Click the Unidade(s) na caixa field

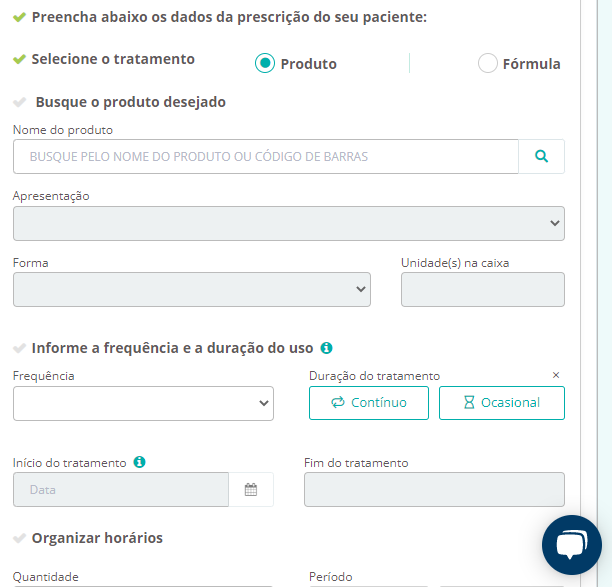click(x=482, y=289)
